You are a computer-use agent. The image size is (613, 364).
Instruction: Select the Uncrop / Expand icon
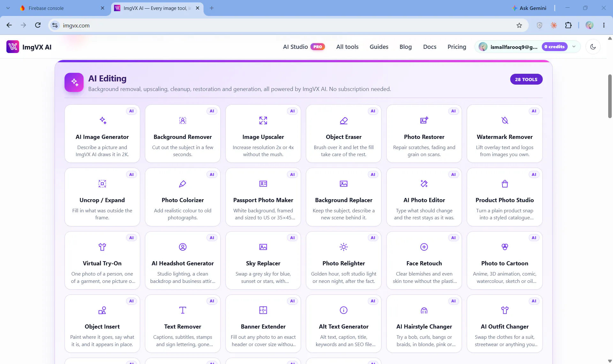(102, 184)
